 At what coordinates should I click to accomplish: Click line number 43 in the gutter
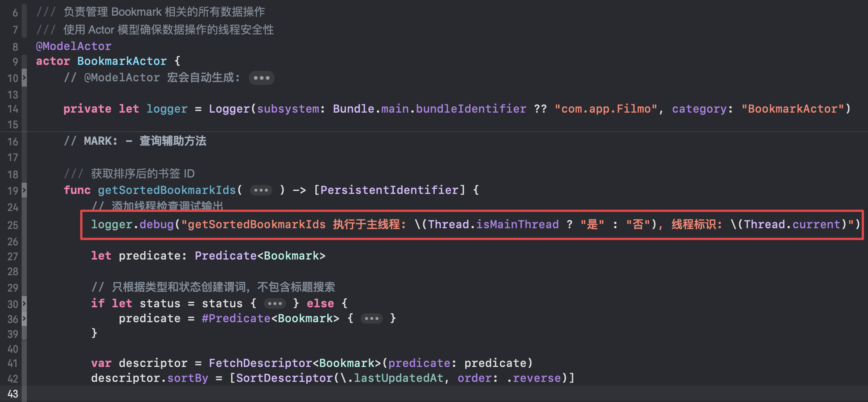tap(13, 394)
